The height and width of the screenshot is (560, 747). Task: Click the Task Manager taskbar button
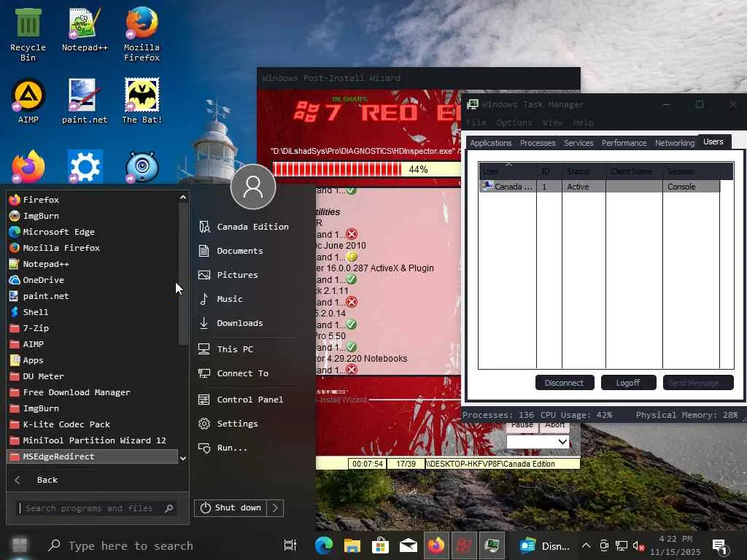[492, 545]
